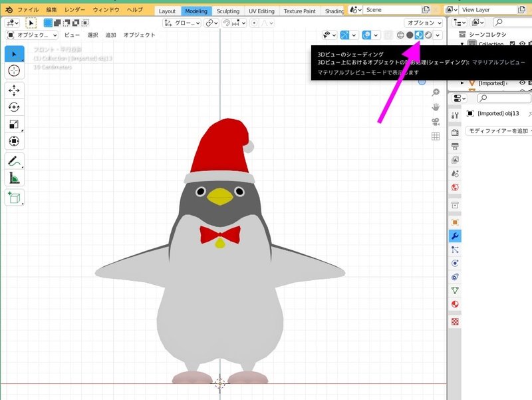Open the Texture properties checker tab

(455, 321)
